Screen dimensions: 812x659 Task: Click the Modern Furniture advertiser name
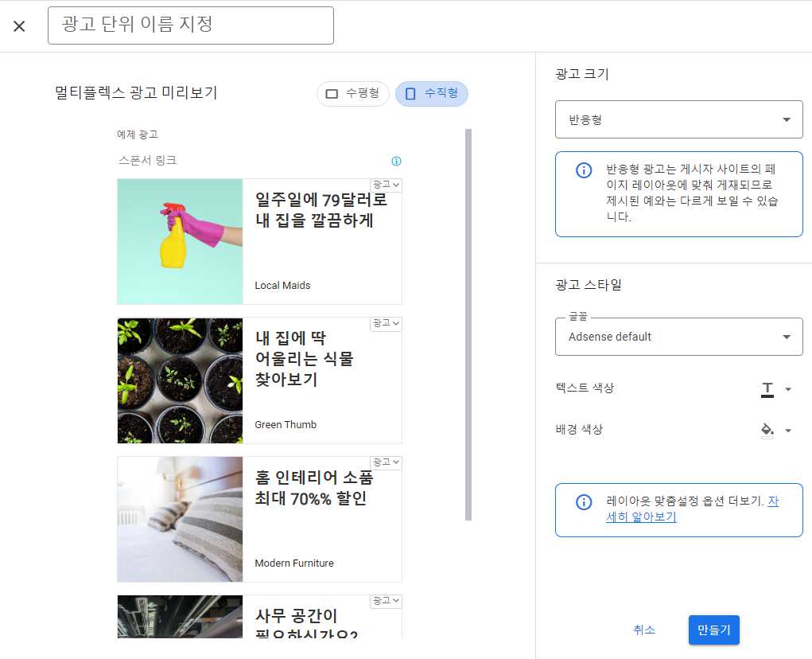click(x=294, y=563)
